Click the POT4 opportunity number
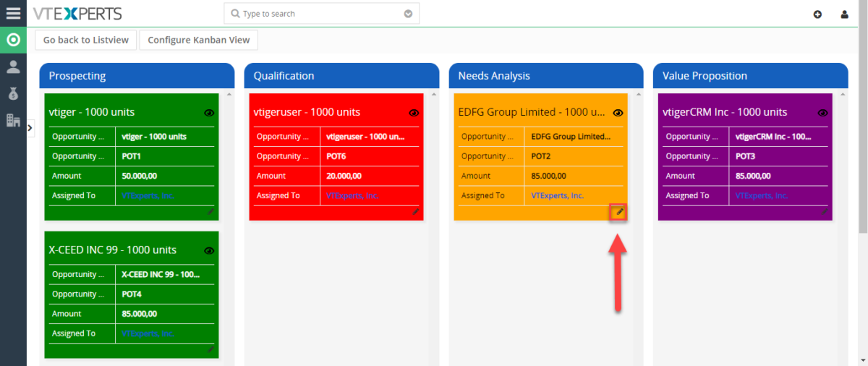Screen dimensions: 868x366 (x=132, y=294)
